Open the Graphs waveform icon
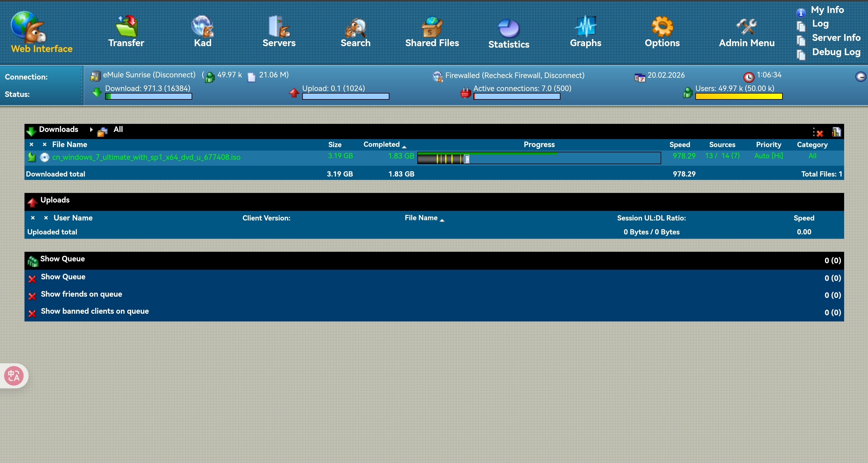This screenshot has width=868, height=463. pyautogui.click(x=585, y=27)
